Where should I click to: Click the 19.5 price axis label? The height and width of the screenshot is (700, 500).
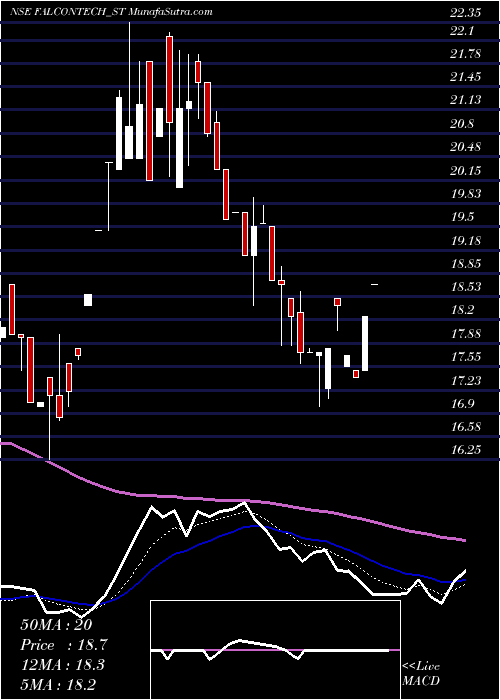click(462, 217)
